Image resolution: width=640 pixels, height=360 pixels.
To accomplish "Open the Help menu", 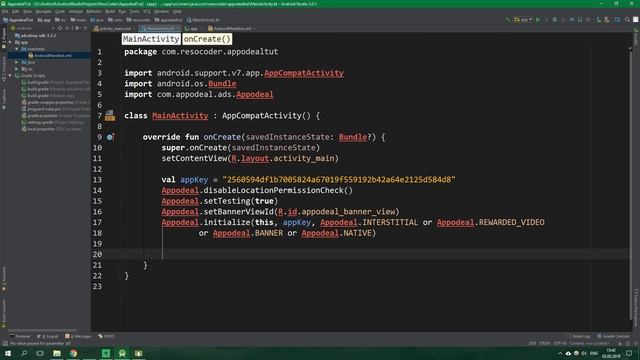I will coord(177,11).
